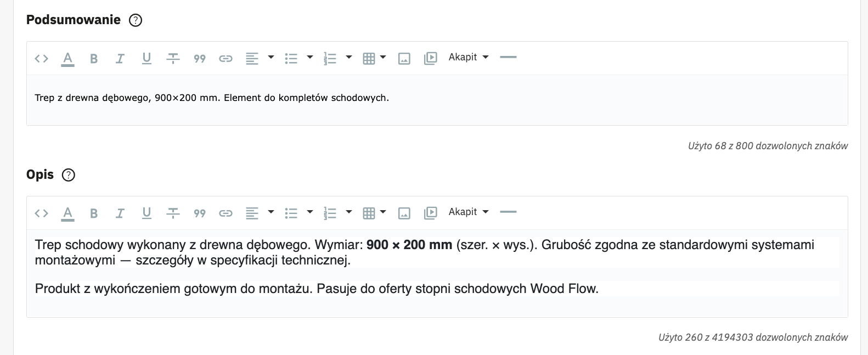Toggle source code view in Opis editor
The width and height of the screenshot is (868, 355).
tap(42, 213)
